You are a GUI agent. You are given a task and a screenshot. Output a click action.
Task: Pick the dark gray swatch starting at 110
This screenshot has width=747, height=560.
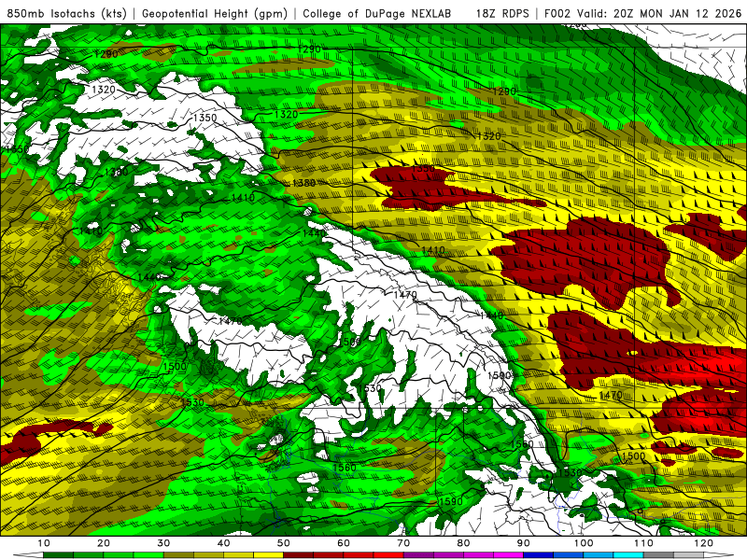coord(658,555)
